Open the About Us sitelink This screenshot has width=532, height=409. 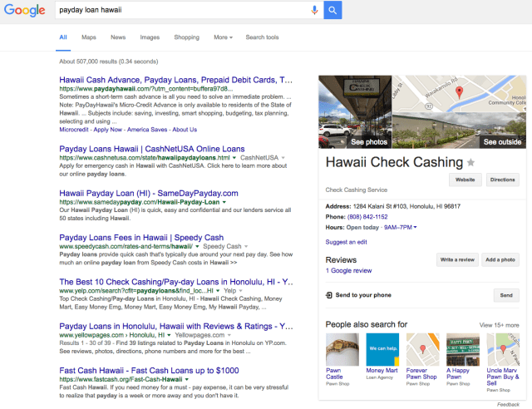tap(185, 130)
